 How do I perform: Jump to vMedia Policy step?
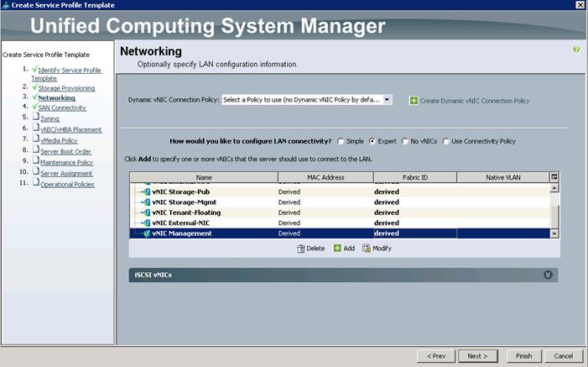(x=59, y=140)
